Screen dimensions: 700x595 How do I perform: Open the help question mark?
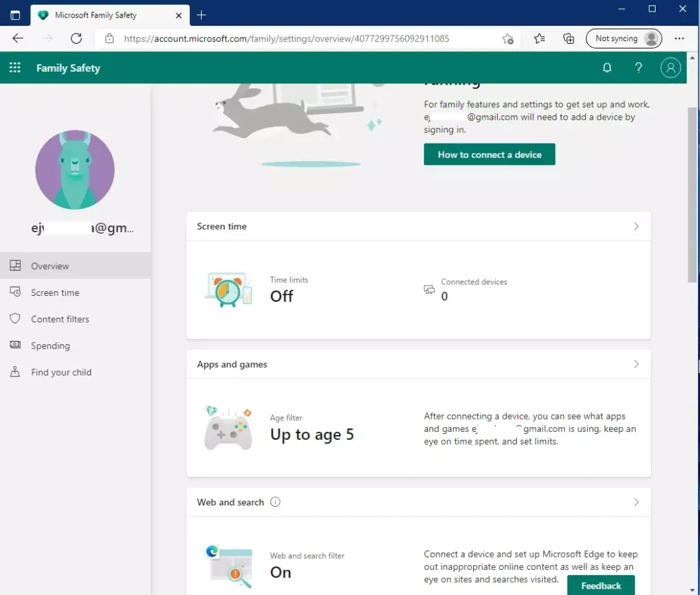click(638, 68)
